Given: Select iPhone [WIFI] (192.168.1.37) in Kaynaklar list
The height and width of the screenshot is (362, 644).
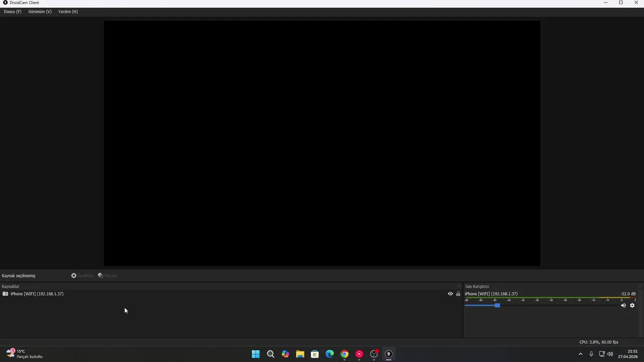Looking at the screenshot, I should coord(230,294).
